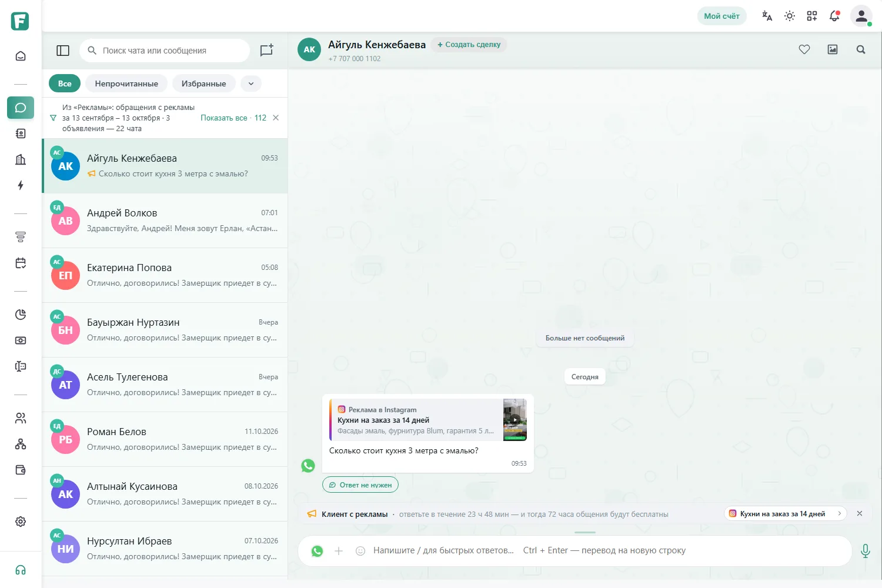The height and width of the screenshot is (588, 882).
Task: Search within the conversation using magnifier icon
Action: coord(861,49)
